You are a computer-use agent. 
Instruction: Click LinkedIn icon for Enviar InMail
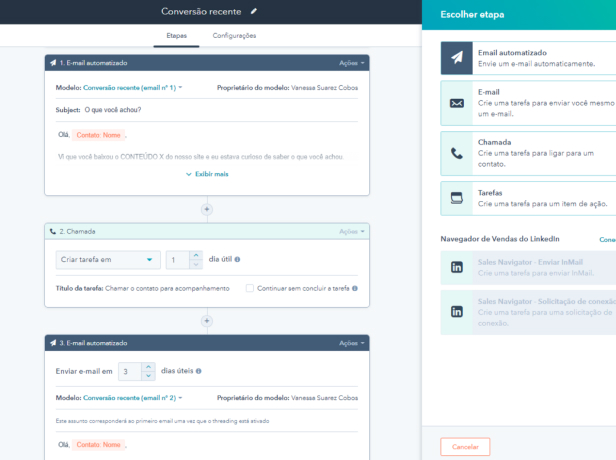tap(457, 267)
